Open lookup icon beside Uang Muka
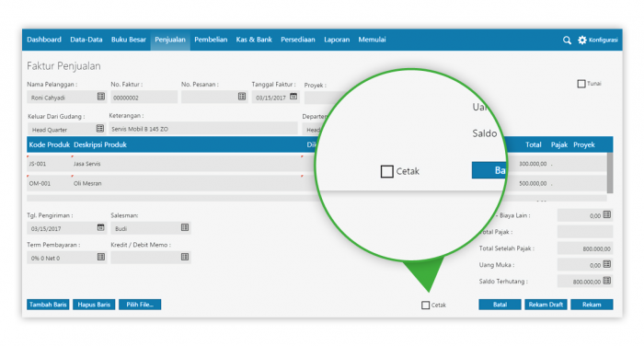644x346 pixels. click(x=607, y=264)
